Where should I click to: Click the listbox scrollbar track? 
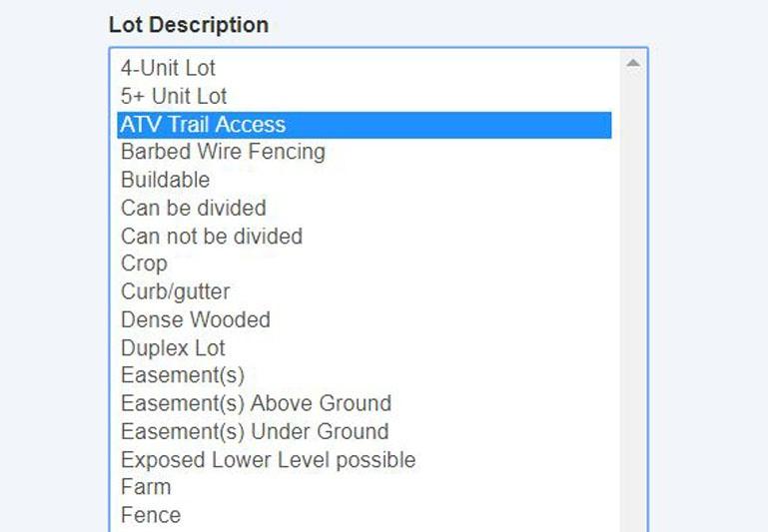[x=632, y=299]
